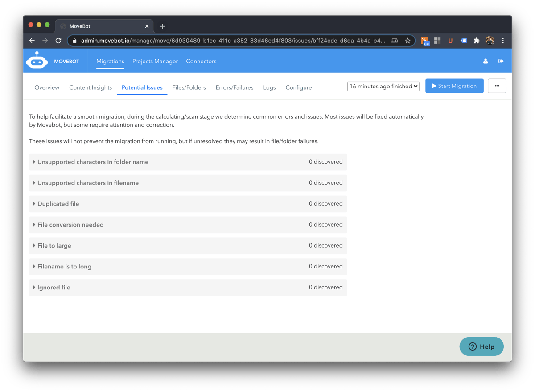Switch to the Logs tab

(269, 87)
